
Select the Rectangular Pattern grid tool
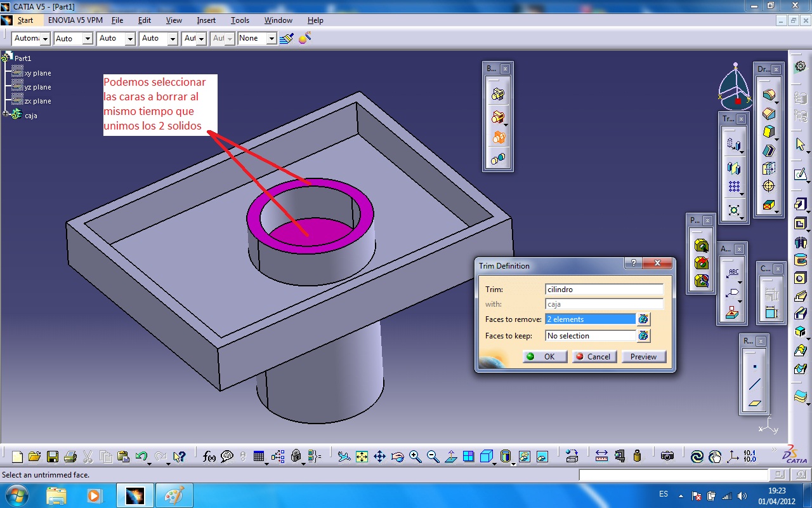734,187
